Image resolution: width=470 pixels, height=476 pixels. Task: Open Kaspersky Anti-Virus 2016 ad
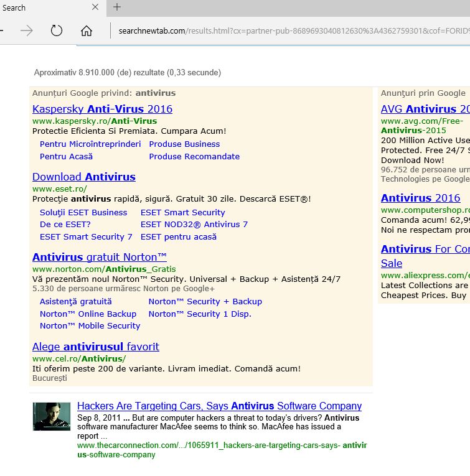pos(102,109)
